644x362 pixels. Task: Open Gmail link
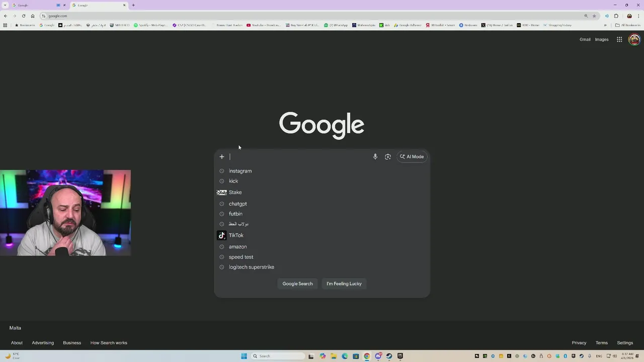[585, 39]
